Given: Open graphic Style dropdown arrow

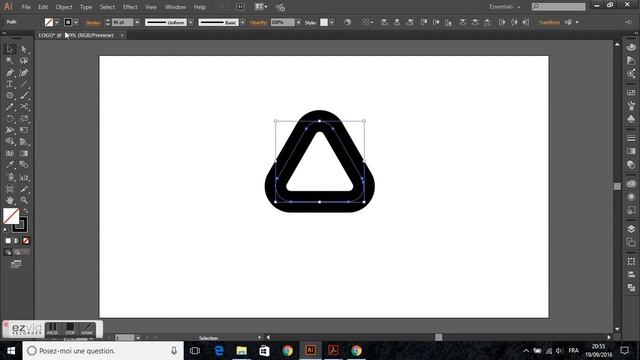Looking at the screenshot, I should tap(332, 22).
